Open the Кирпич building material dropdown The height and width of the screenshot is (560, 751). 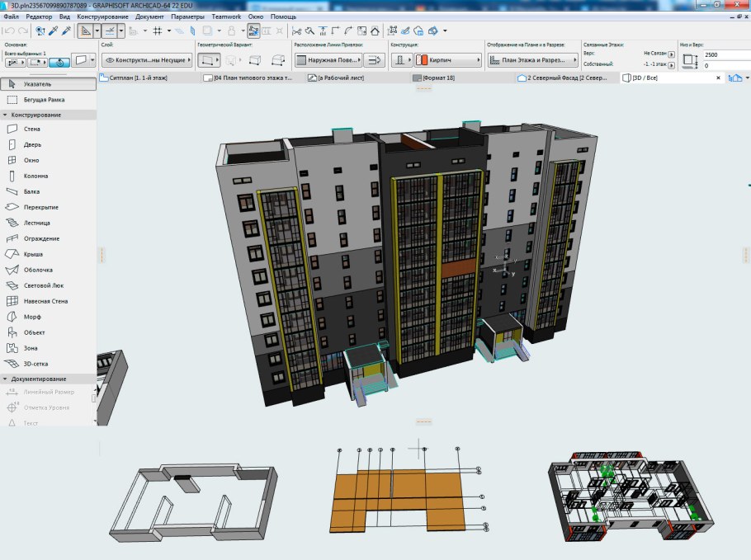[448, 60]
